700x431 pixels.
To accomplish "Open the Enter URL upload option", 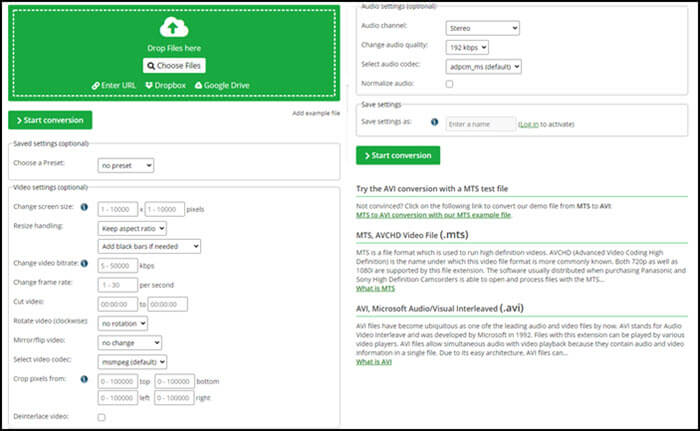I will [114, 86].
